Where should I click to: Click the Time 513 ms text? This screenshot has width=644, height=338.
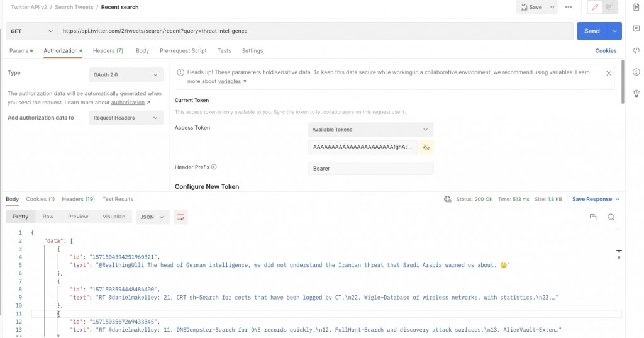[513, 200]
